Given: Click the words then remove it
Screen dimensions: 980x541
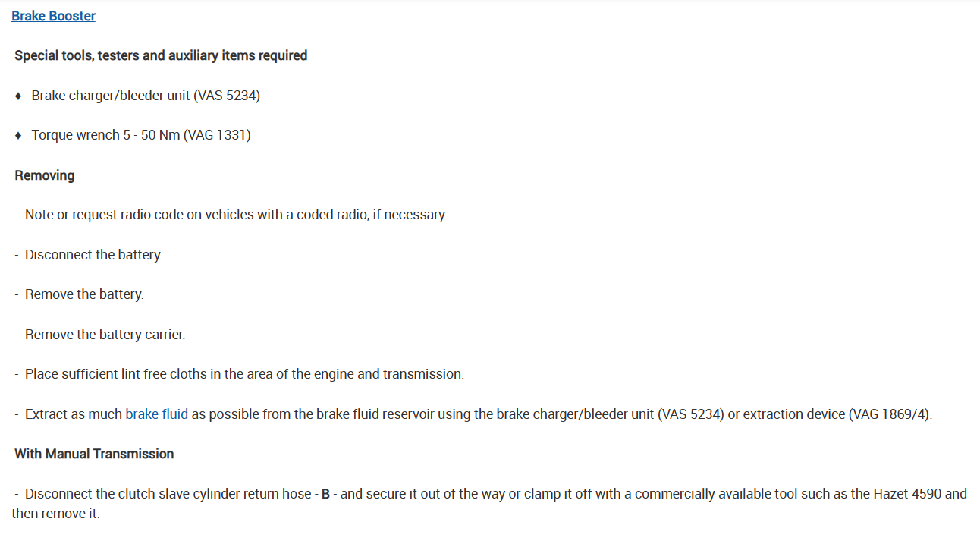Looking at the screenshot, I should [55, 514].
